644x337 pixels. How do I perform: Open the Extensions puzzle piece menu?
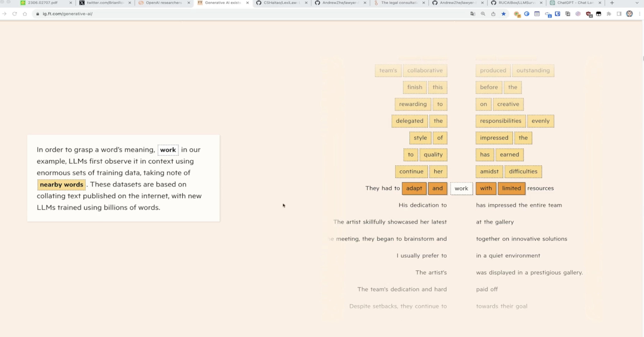[x=609, y=14]
